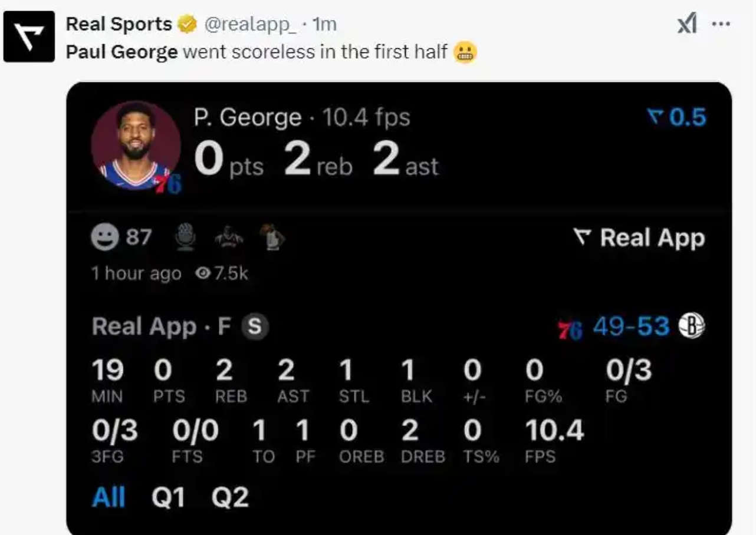756x535 pixels.
Task: Click the bold Paul George name in tweet
Action: pos(121,52)
